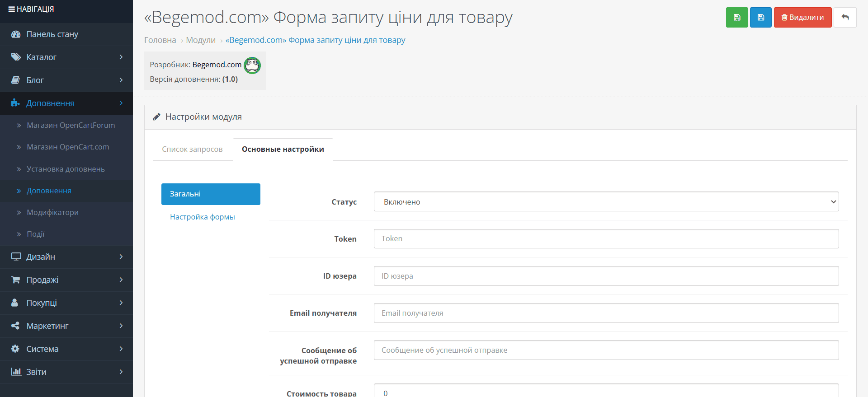Click the Дизайн monitor icon
The height and width of the screenshot is (397, 868).
16,257
